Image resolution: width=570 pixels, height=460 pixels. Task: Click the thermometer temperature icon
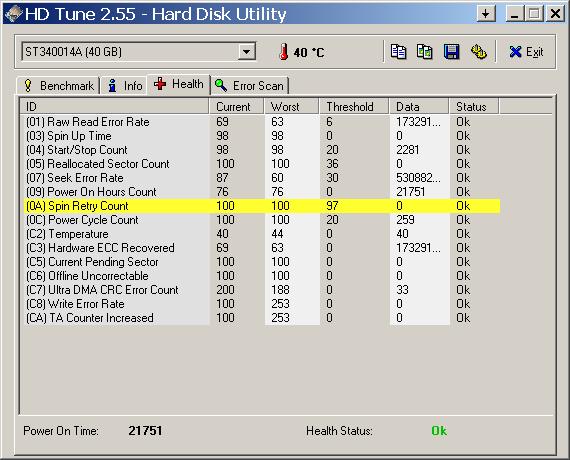(x=284, y=52)
